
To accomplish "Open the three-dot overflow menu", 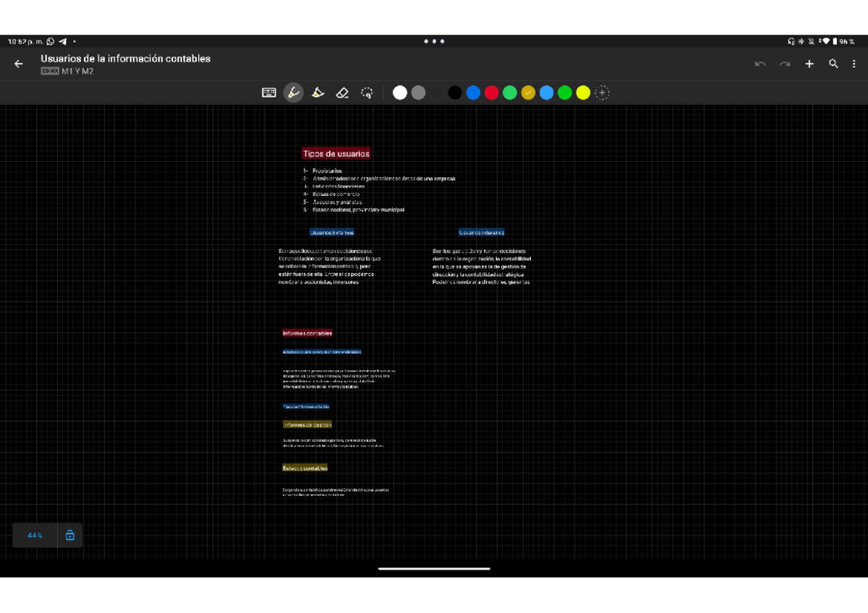I will click(x=854, y=64).
